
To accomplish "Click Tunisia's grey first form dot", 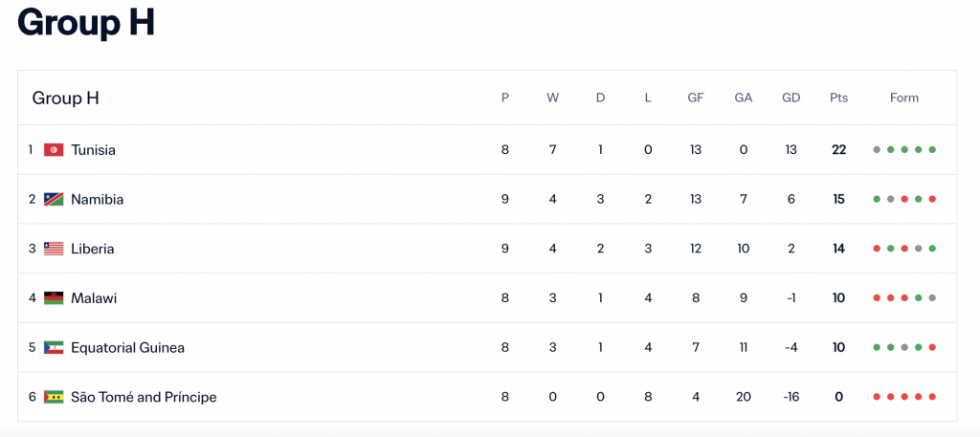I will coord(877,150).
